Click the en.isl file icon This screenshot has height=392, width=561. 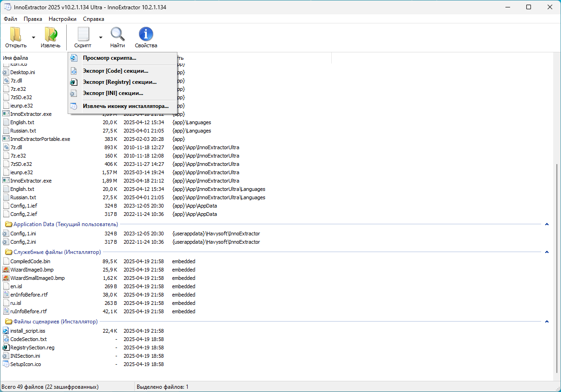(x=6, y=286)
